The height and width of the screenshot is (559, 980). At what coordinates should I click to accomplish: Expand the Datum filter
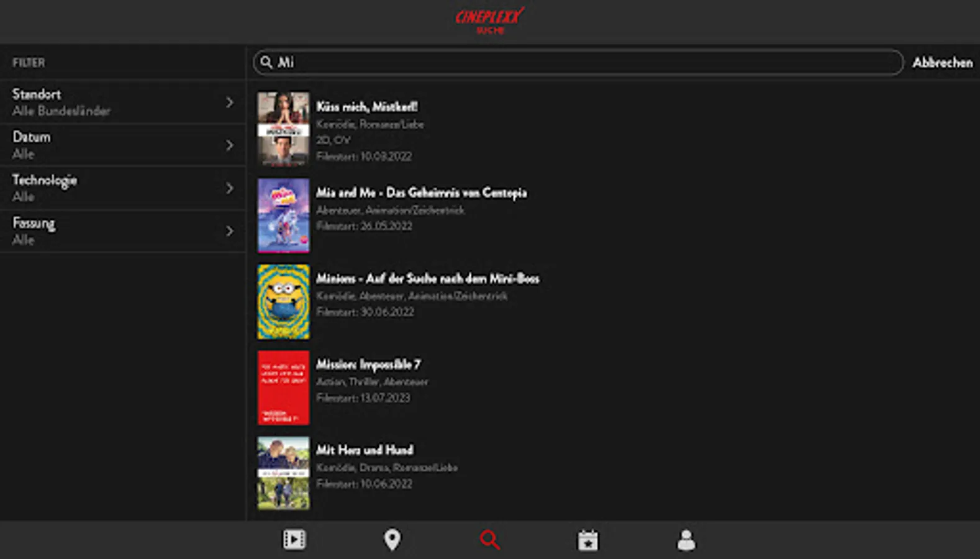point(123,145)
